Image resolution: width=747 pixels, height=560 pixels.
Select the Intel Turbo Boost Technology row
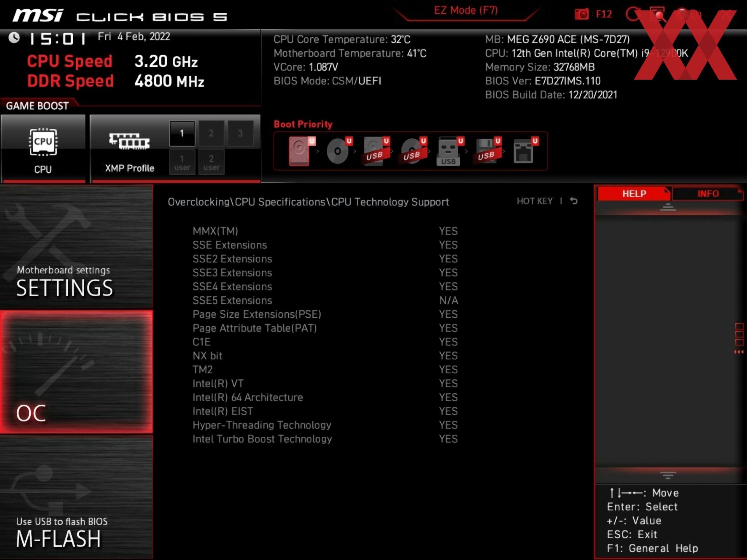pyautogui.click(x=325, y=439)
